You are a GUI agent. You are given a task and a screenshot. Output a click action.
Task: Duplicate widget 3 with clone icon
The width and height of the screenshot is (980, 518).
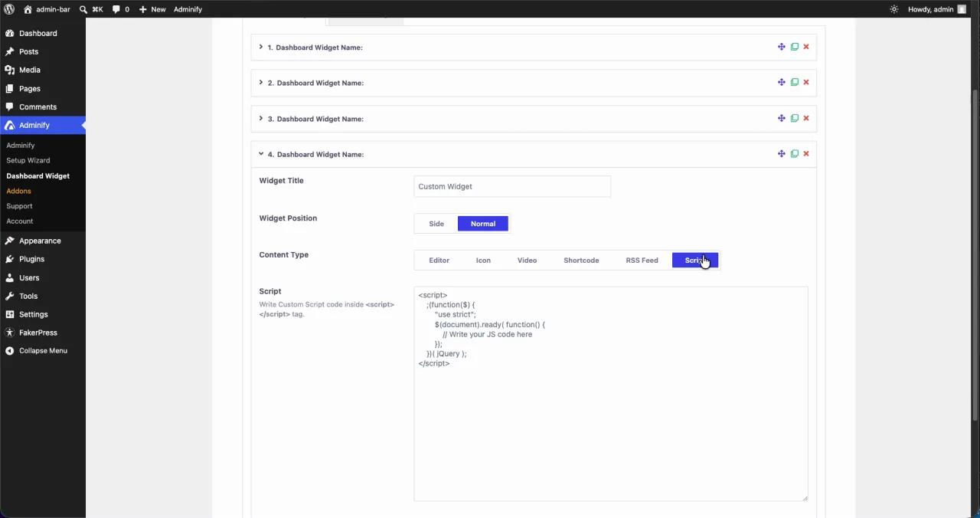(794, 118)
